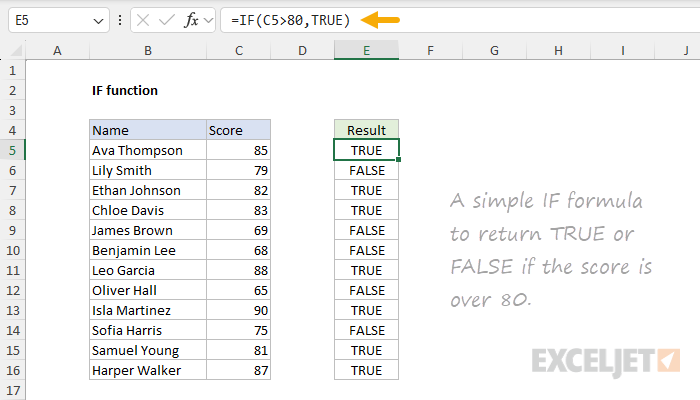The width and height of the screenshot is (700, 400).
Task: Click the Score header cell
Action: (239, 130)
